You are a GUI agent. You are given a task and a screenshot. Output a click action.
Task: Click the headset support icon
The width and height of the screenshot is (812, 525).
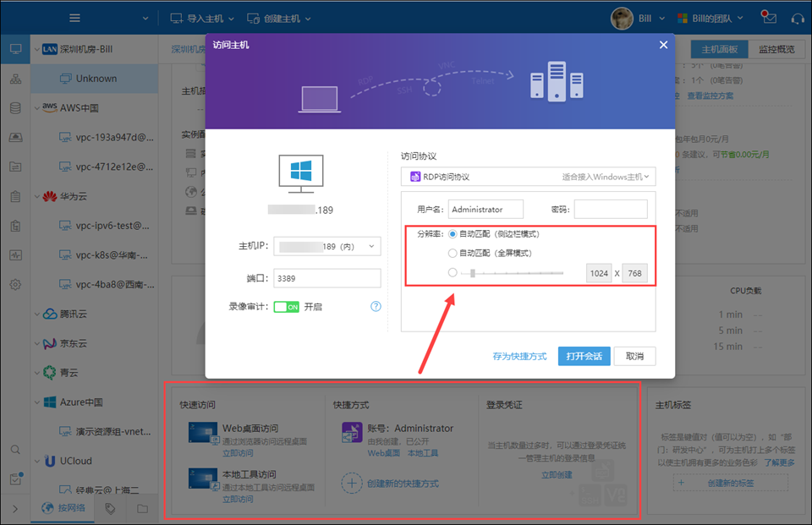pos(797,18)
